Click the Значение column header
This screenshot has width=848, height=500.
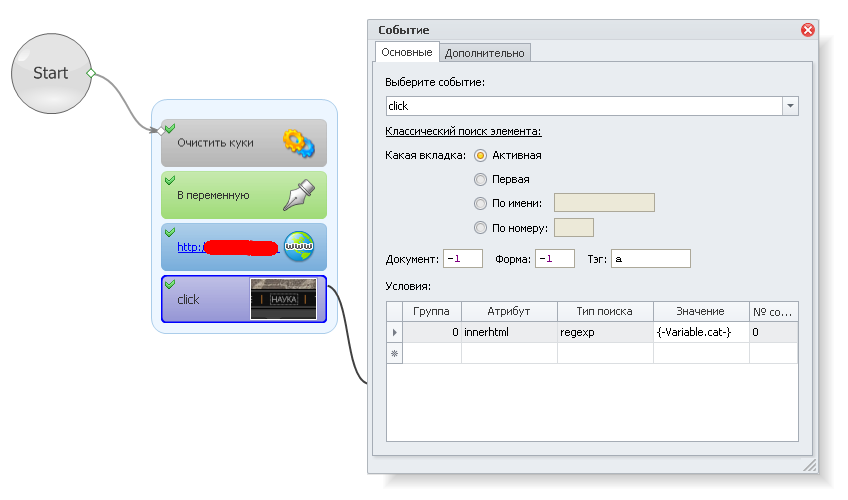[x=700, y=312]
